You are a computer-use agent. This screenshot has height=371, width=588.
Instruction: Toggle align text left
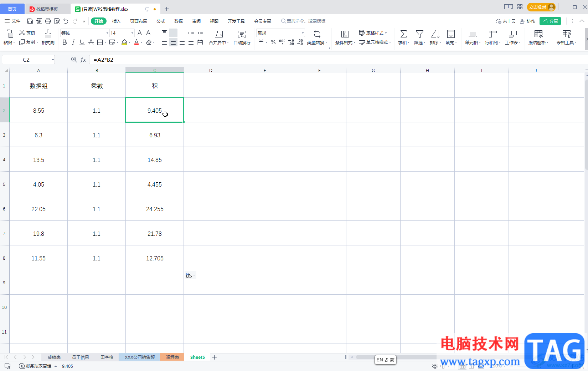pyautogui.click(x=164, y=42)
